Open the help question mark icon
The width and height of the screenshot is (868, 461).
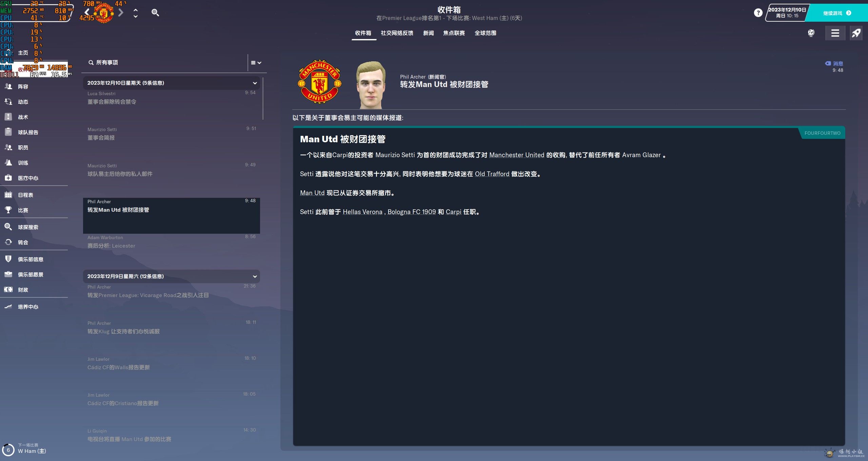point(758,13)
